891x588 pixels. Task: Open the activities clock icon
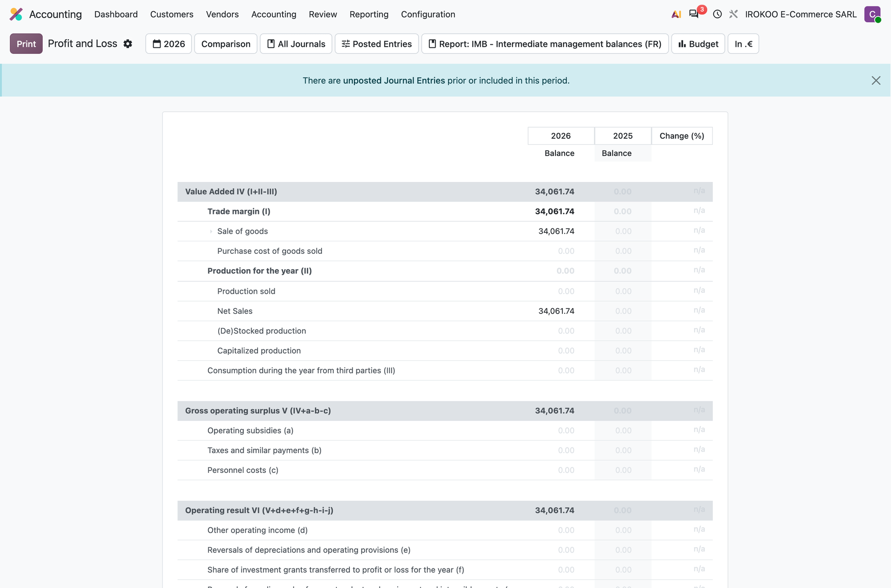[x=717, y=14]
